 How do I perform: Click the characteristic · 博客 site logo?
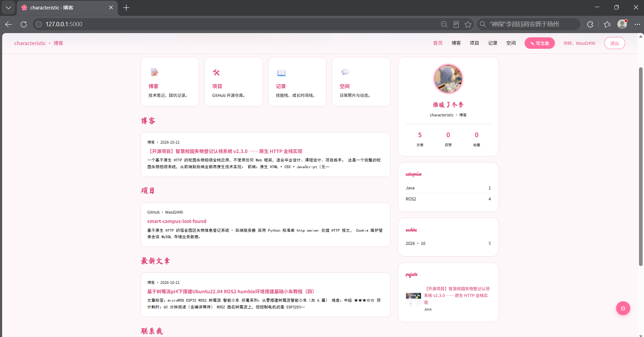(x=39, y=43)
